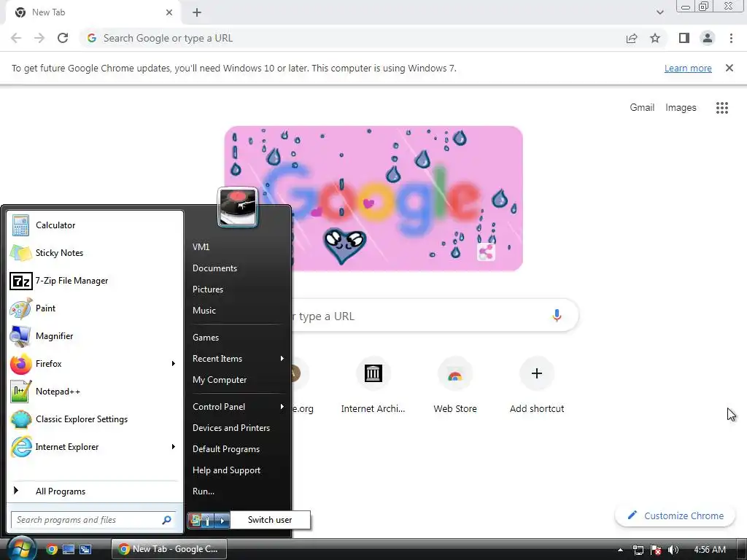The width and height of the screenshot is (747, 560).
Task: Show hidden tray icons arrow
Action: click(x=620, y=550)
